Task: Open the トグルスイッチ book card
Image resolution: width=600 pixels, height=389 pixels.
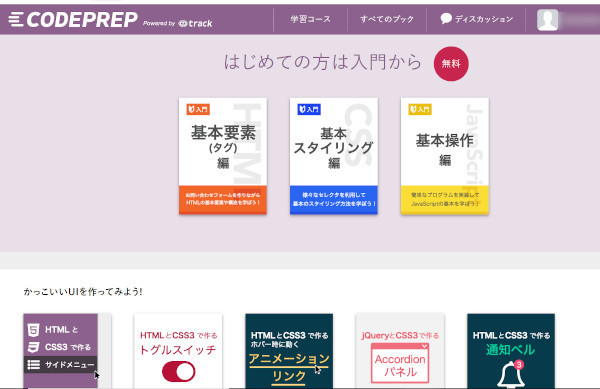Action: (x=178, y=351)
